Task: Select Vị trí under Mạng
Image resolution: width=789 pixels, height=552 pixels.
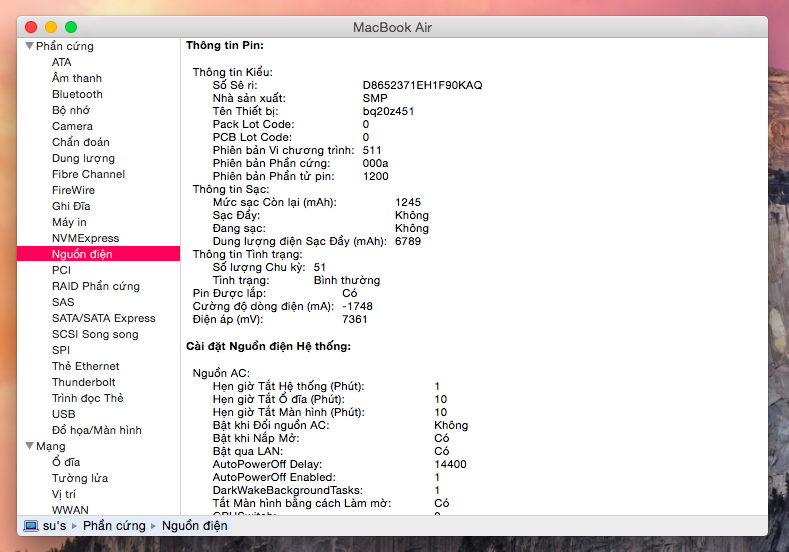Action: (63, 494)
